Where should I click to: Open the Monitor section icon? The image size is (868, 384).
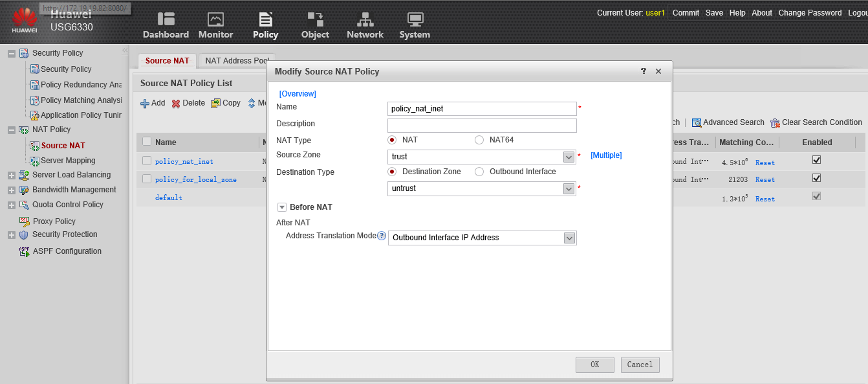(x=215, y=19)
